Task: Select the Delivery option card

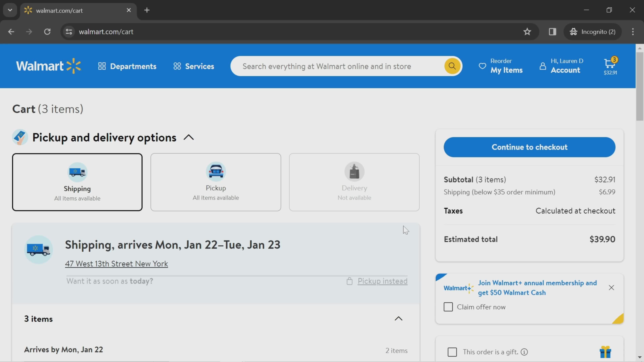Action: pos(354,182)
